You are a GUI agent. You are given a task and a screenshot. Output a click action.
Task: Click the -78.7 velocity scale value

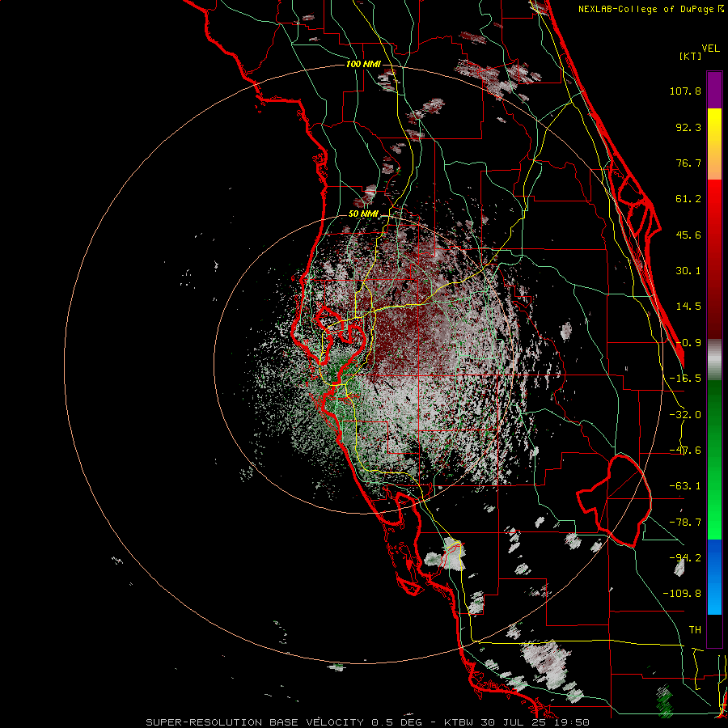click(x=685, y=523)
